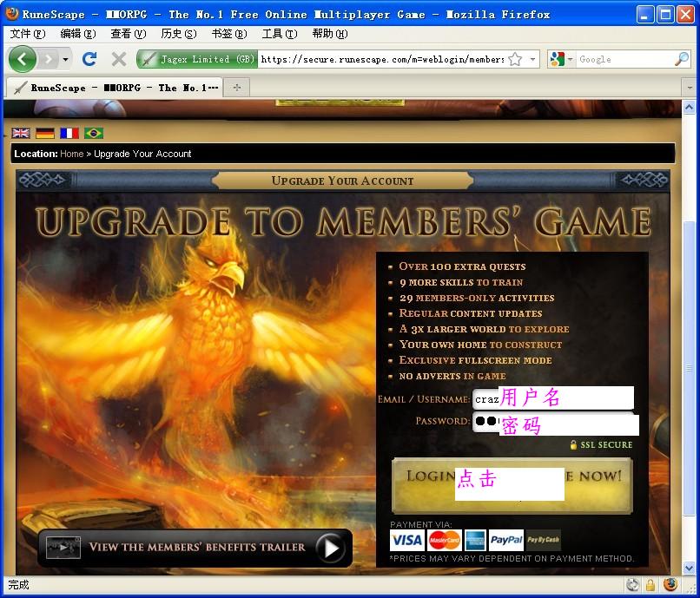Click 'Exclusive fullscreen mode' text
Image resolution: width=700 pixels, height=598 pixels.
pos(475,360)
